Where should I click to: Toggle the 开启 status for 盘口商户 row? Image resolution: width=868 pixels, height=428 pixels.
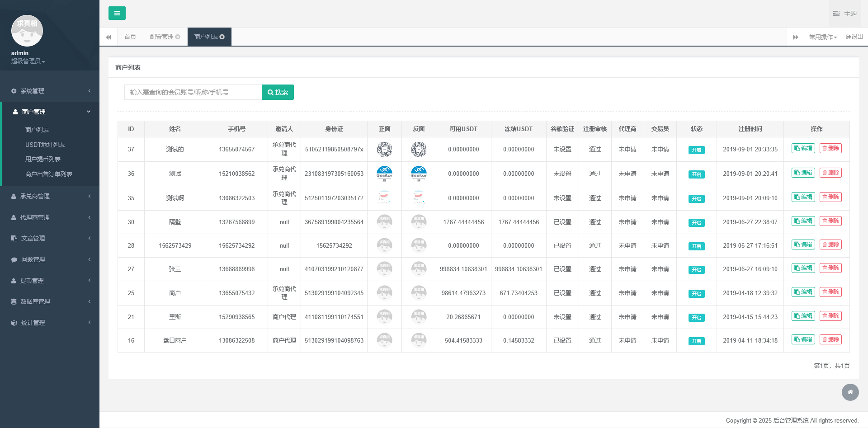click(696, 341)
